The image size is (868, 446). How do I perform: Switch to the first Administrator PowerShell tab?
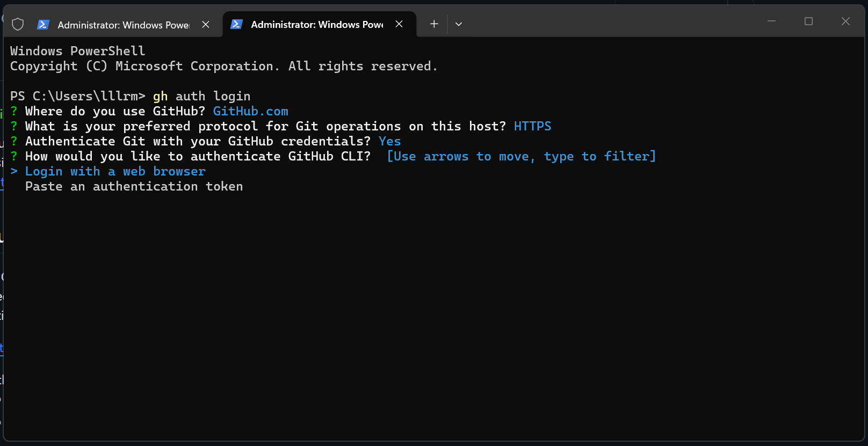pyautogui.click(x=124, y=25)
